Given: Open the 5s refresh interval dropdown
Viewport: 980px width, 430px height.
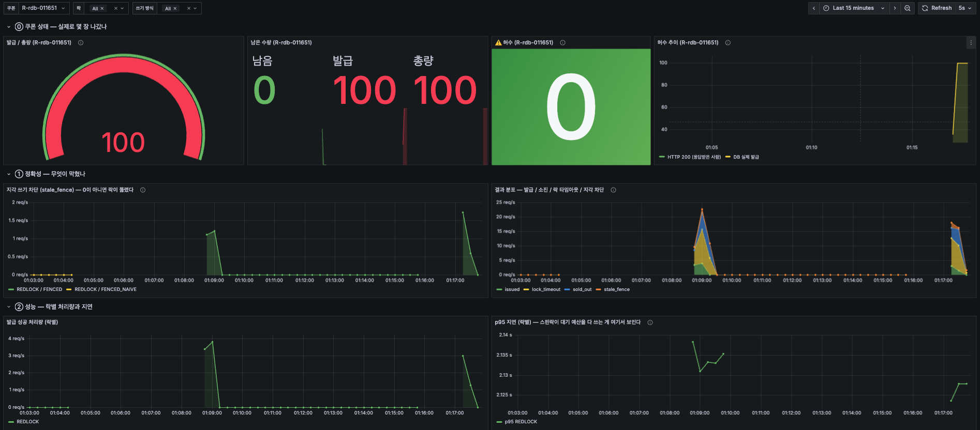Looking at the screenshot, I should (x=964, y=8).
